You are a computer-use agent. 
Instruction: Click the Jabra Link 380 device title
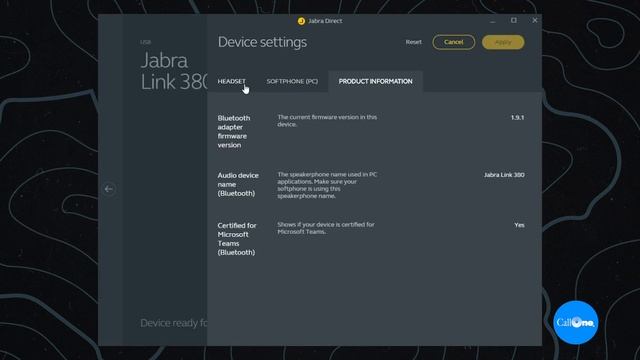pos(174,71)
